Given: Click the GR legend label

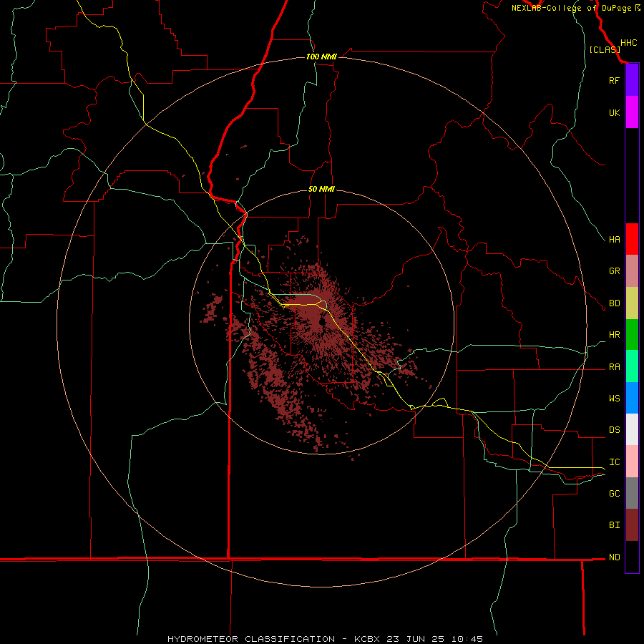Looking at the screenshot, I should coord(614,271).
